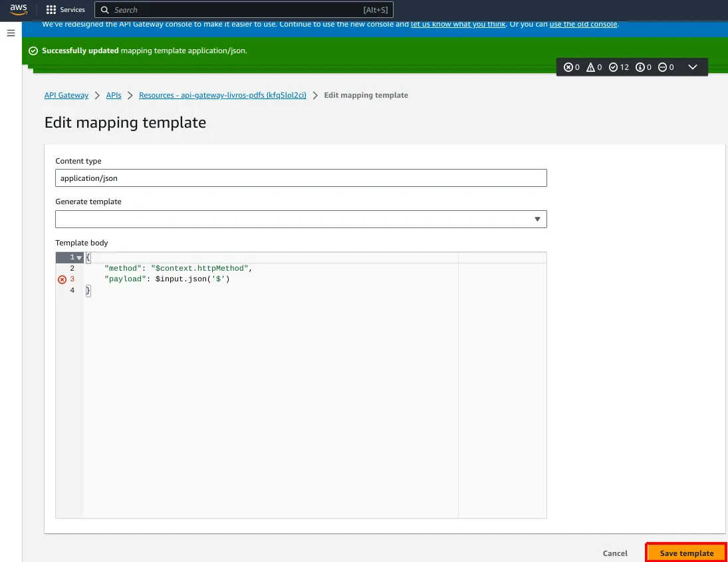Click the green success checkmark icon
Viewport: 728px width, 562px height.
tap(33, 51)
